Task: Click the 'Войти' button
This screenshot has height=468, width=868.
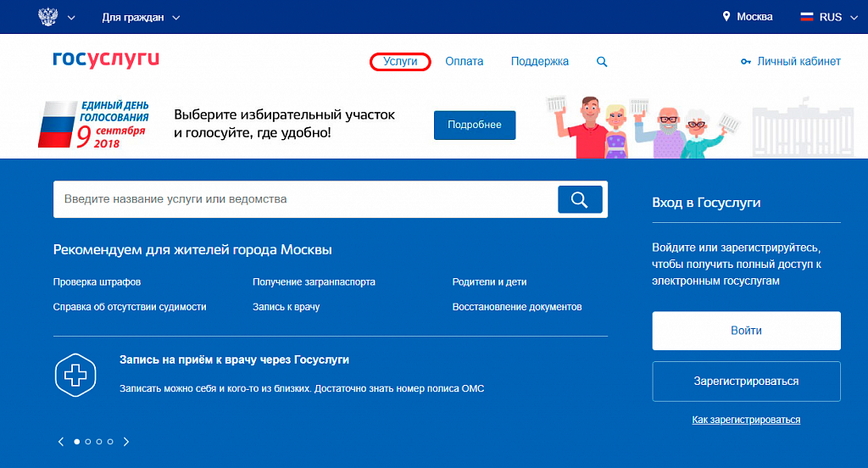Action: click(746, 331)
